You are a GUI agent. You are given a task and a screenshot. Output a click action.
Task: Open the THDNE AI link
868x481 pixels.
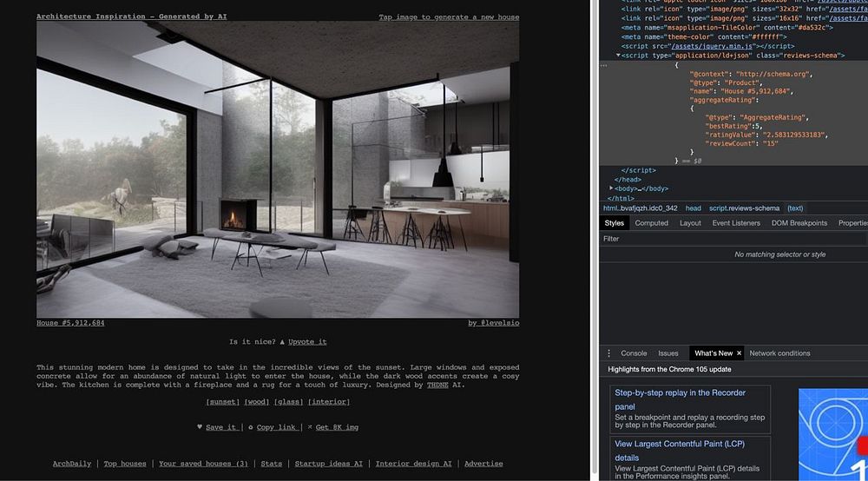click(437, 385)
